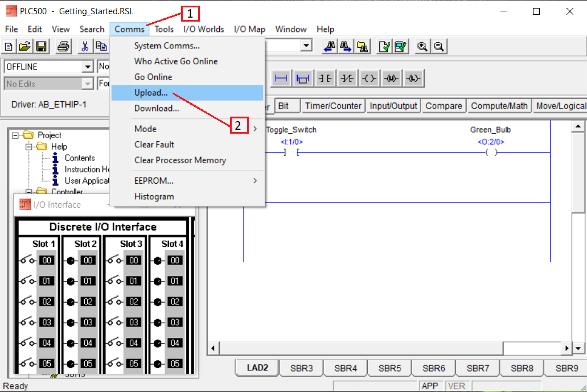Click the Open folder toolbar icon
Image resolution: width=587 pixels, height=392 pixels.
click(24, 47)
